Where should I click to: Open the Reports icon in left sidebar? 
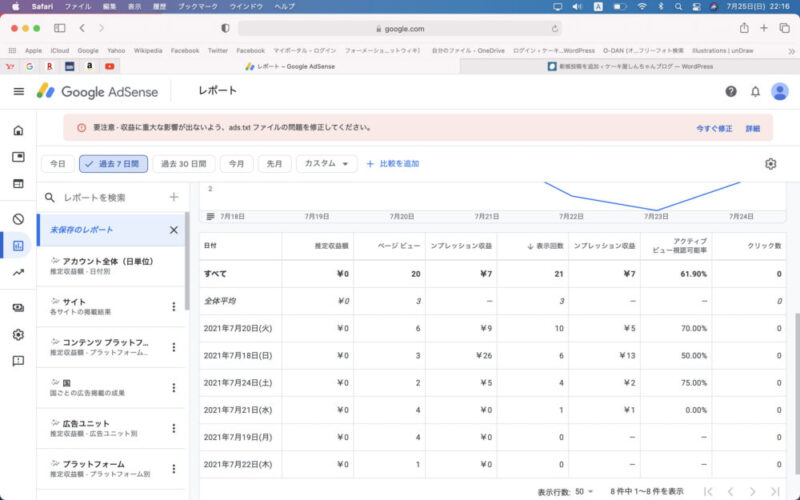[18, 245]
